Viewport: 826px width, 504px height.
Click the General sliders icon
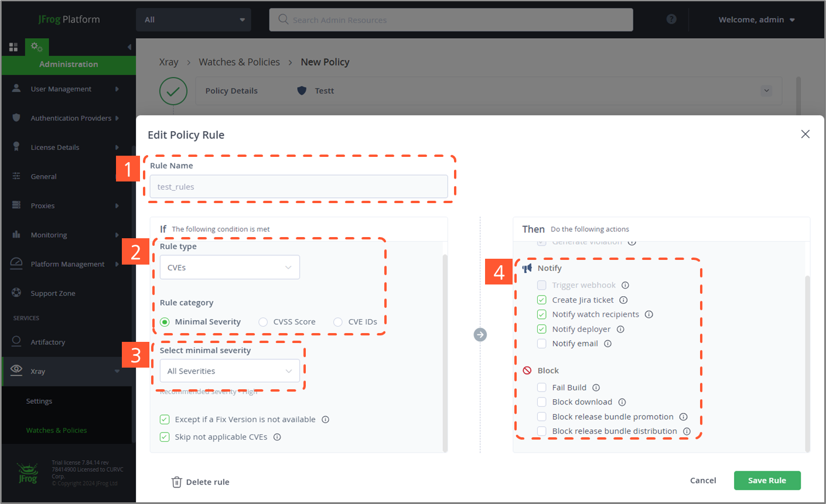click(x=16, y=176)
